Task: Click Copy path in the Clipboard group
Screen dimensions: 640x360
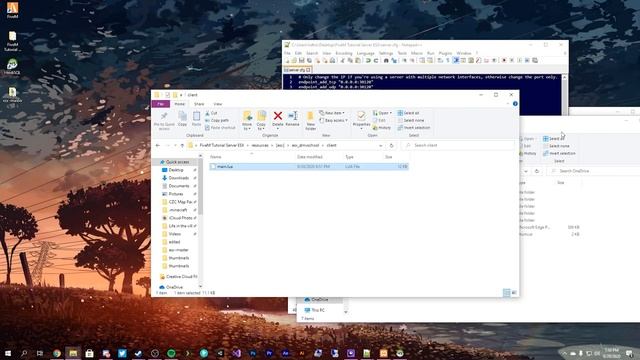Action: (217, 120)
